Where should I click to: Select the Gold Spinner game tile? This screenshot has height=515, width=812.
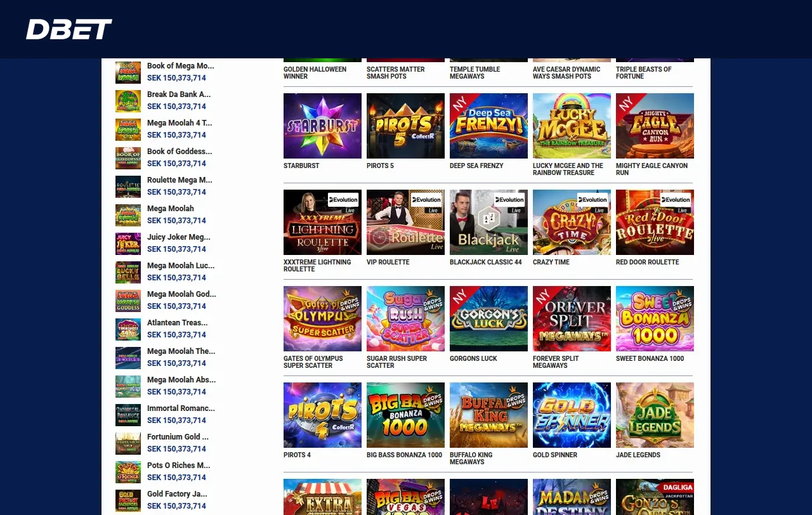coord(572,415)
